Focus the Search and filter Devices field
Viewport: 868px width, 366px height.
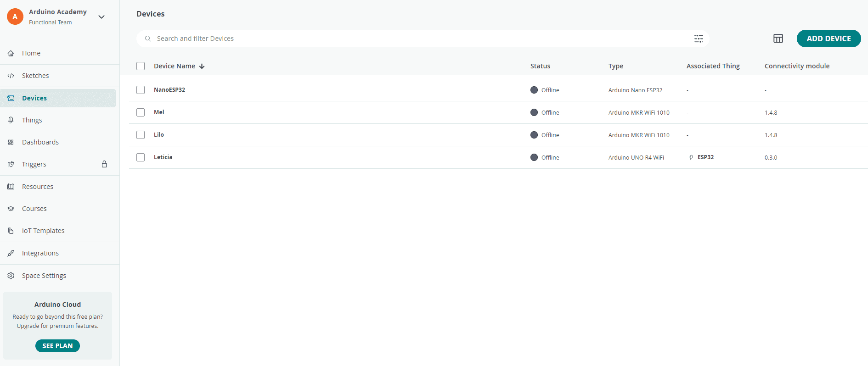413,39
